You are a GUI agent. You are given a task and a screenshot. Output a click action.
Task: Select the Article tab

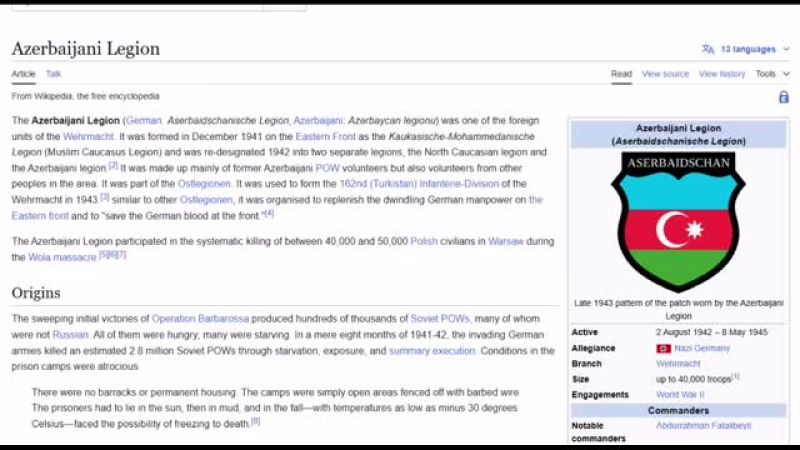click(23, 74)
